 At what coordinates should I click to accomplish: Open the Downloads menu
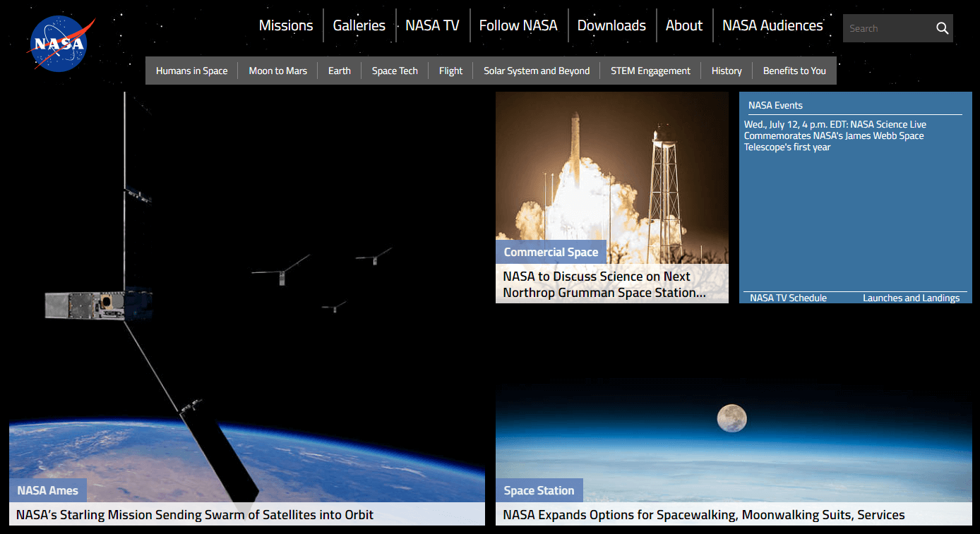pos(611,25)
